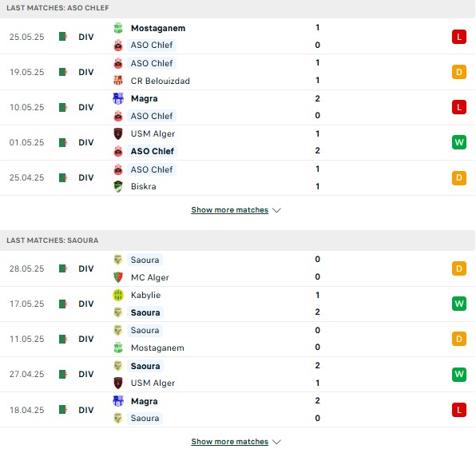Click the CR Belouizdad team crest
This screenshot has height=457, width=476.
(x=118, y=81)
